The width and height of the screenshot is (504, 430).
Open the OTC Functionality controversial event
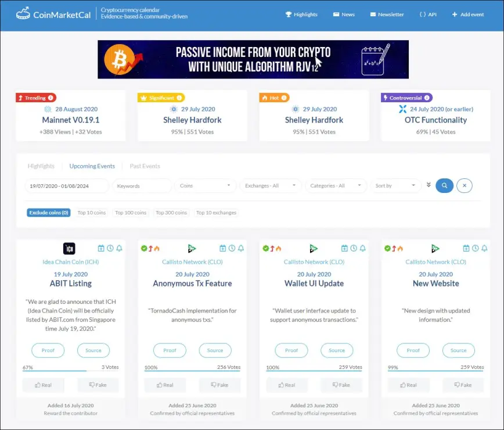pyautogui.click(x=435, y=120)
